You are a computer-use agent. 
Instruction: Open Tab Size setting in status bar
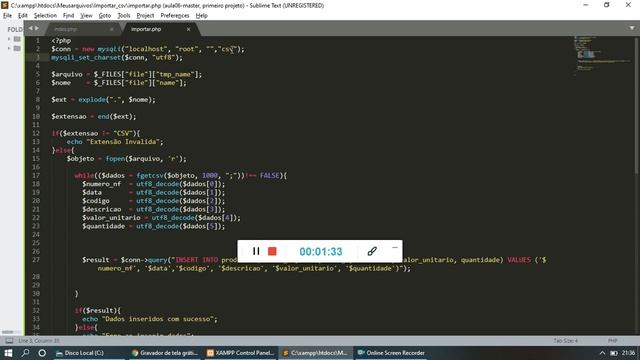point(565,340)
